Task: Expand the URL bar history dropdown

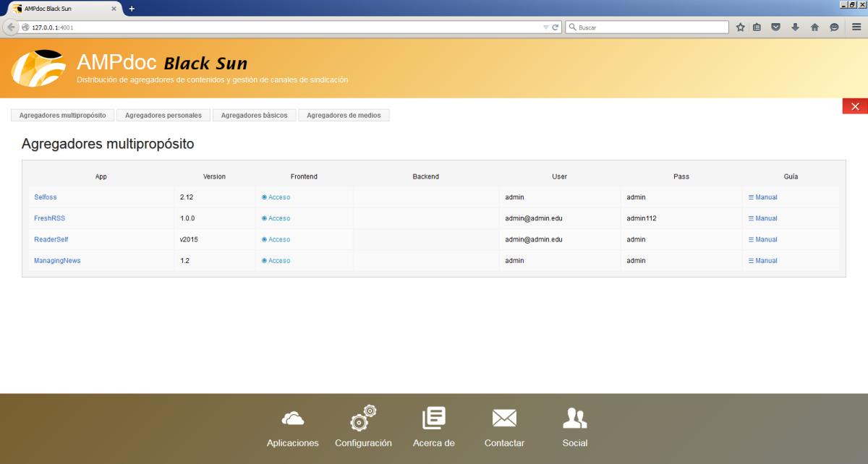Action: click(546, 27)
